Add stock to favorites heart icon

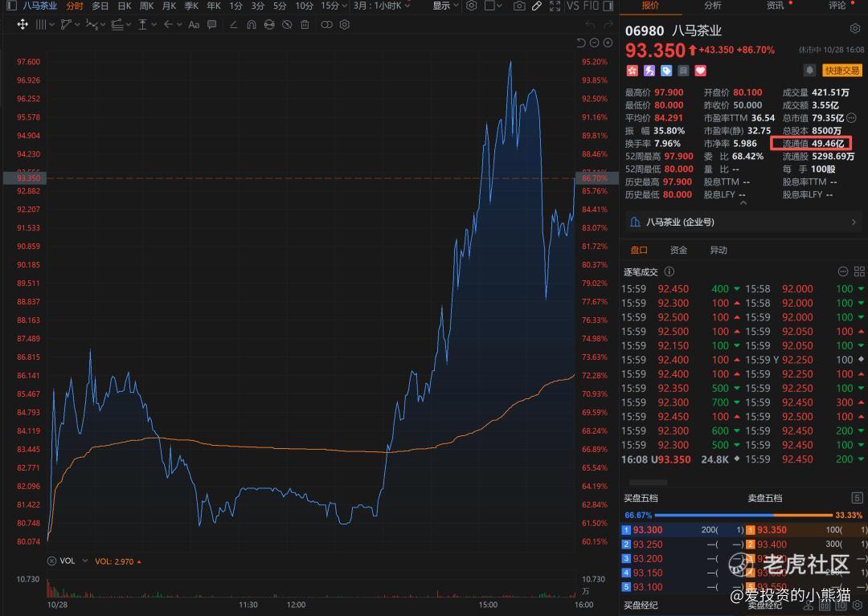pyautogui.click(x=700, y=71)
